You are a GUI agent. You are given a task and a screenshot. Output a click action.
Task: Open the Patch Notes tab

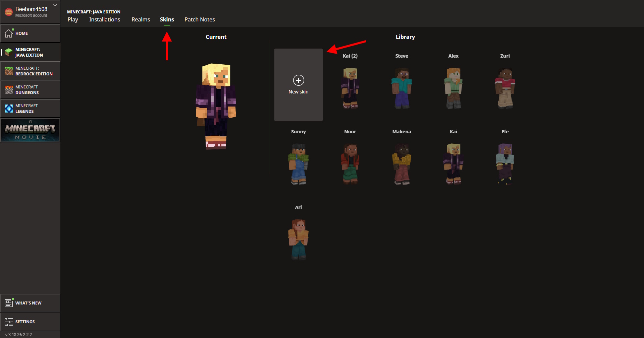click(199, 19)
